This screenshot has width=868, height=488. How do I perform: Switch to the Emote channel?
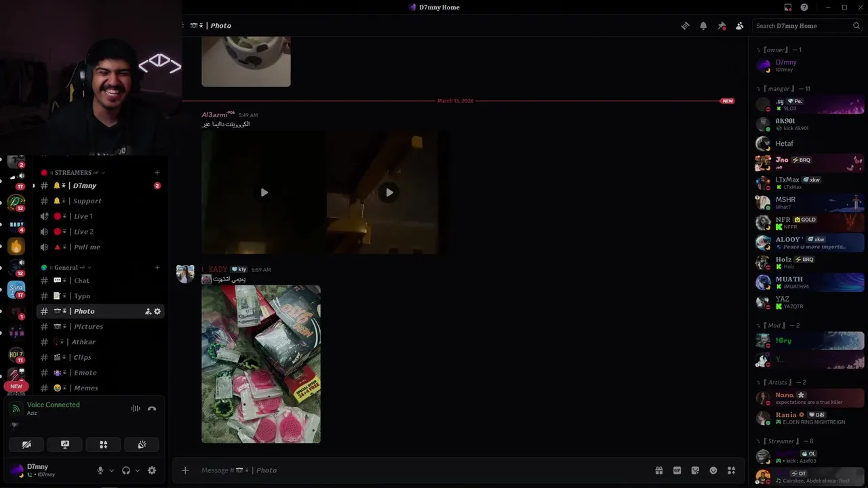tap(100, 373)
